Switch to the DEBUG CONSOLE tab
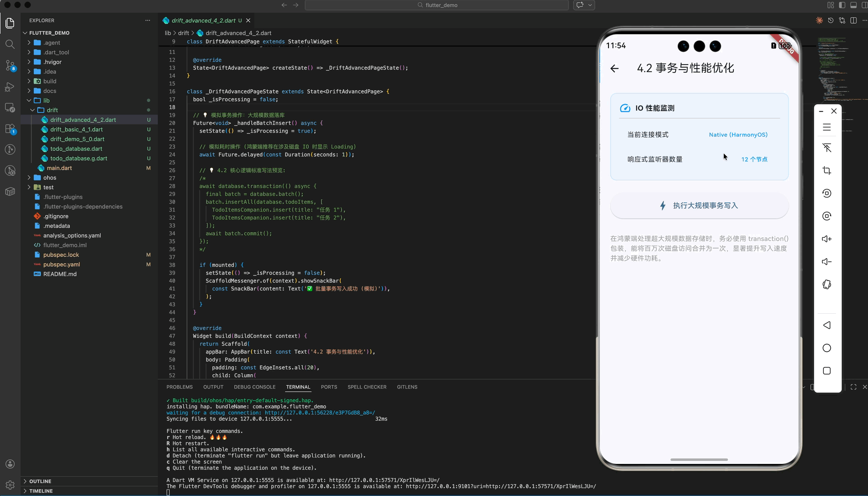Screen dimensions: 868x496 pos(254,387)
